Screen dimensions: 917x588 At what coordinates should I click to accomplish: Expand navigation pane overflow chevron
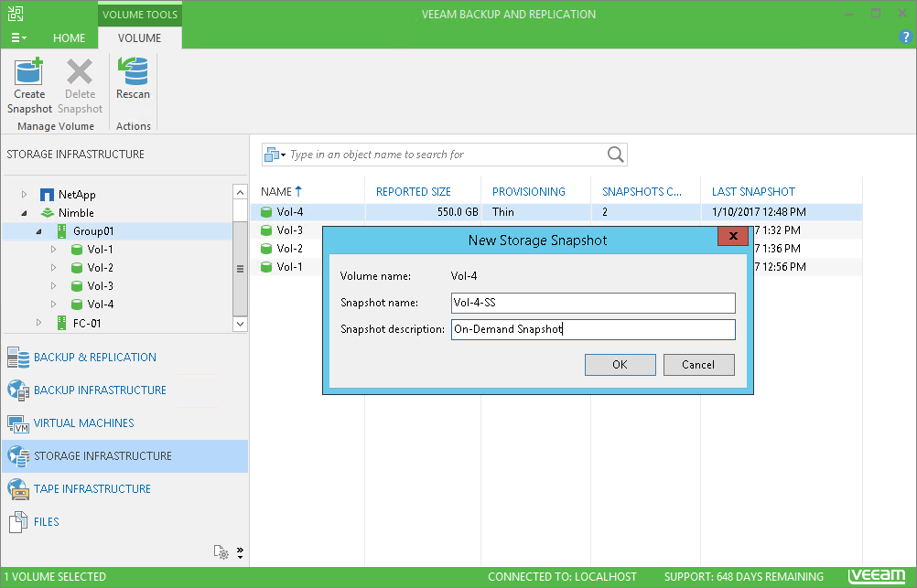[240, 552]
